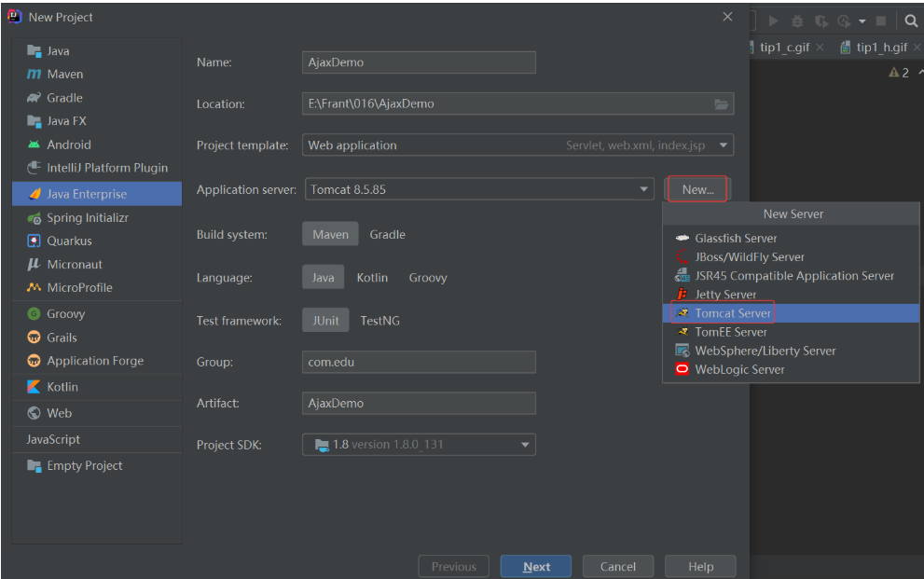The height and width of the screenshot is (579, 924).
Task: Set build system to Maven
Action: tap(330, 234)
